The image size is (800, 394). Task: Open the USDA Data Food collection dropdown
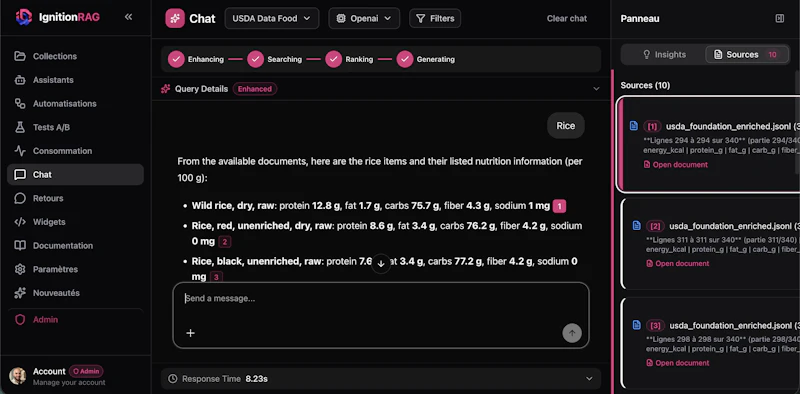[272, 18]
